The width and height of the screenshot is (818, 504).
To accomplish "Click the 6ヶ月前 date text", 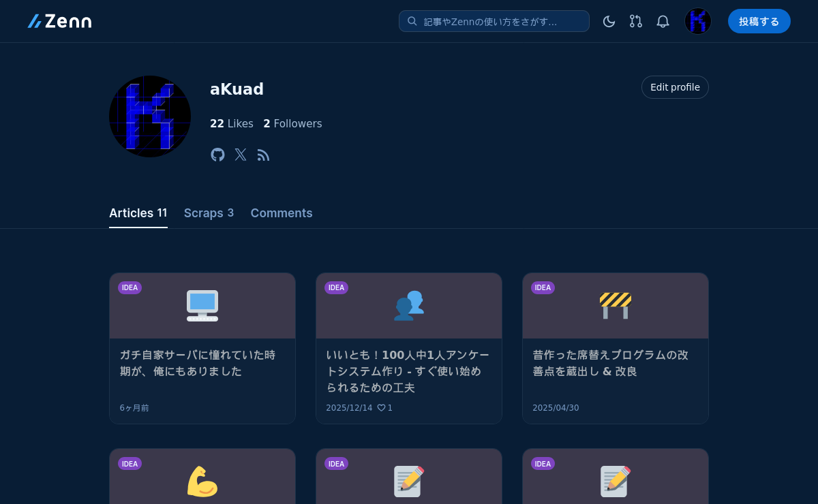I will click(x=134, y=408).
